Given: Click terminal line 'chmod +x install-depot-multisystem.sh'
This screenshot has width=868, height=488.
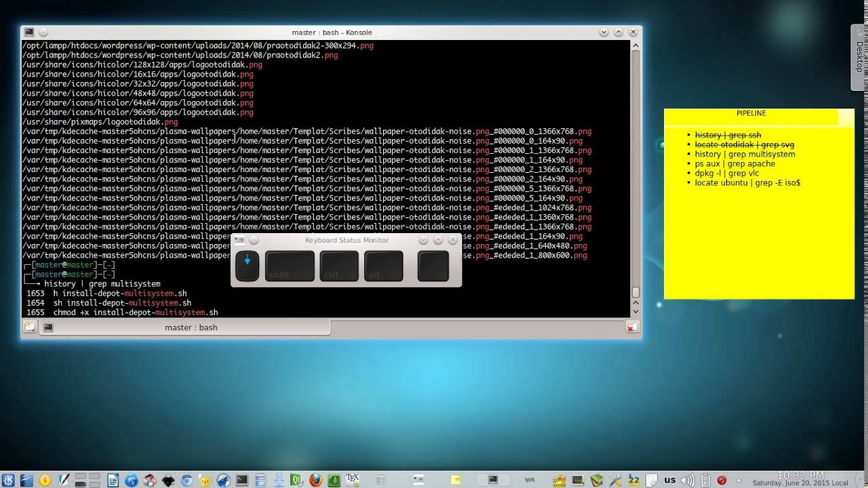Looking at the screenshot, I should [x=136, y=312].
